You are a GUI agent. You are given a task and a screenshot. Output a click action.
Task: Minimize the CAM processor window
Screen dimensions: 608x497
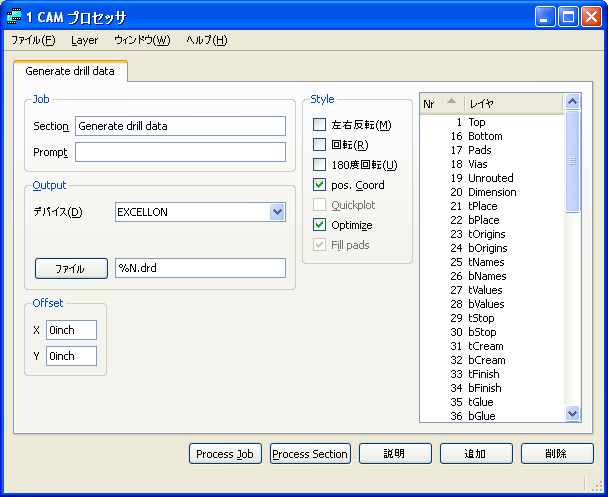pyautogui.click(x=545, y=17)
